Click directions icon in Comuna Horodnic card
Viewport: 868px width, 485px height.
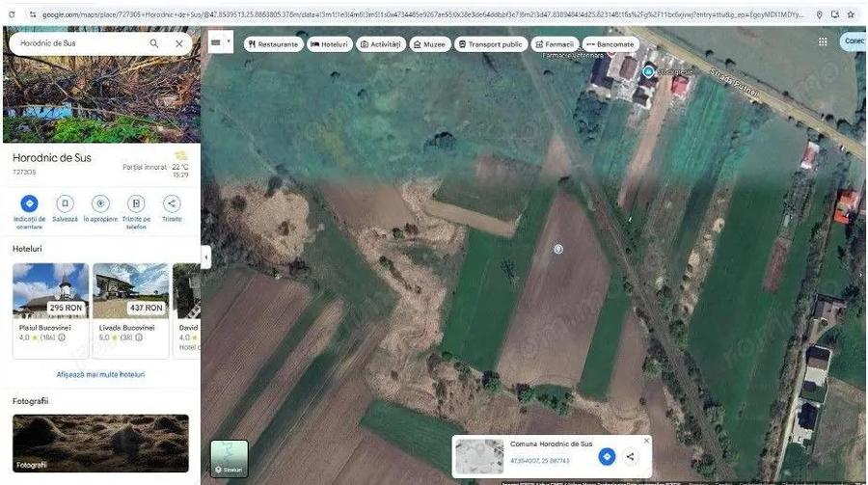607,457
